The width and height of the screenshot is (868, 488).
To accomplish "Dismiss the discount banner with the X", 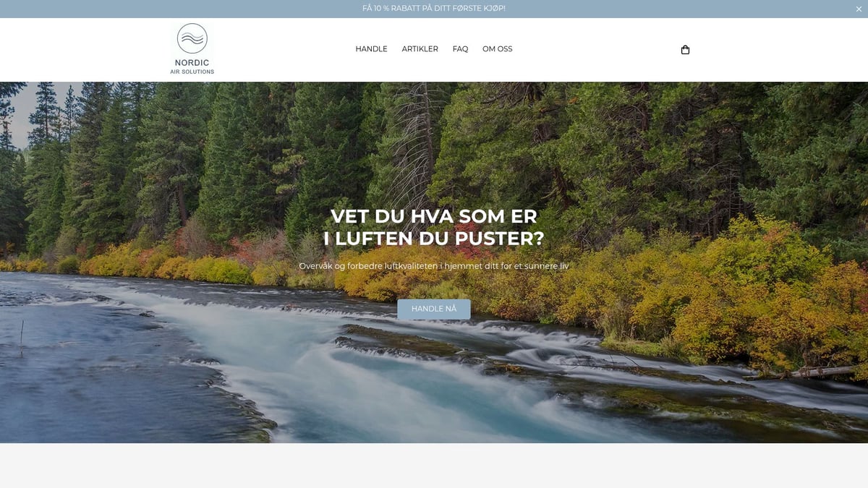I will click(859, 9).
